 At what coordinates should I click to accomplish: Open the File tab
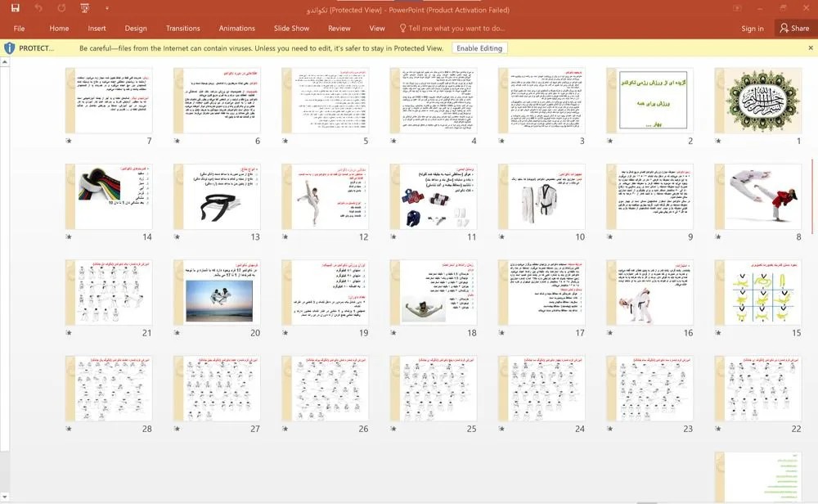pyautogui.click(x=20, y=28)
